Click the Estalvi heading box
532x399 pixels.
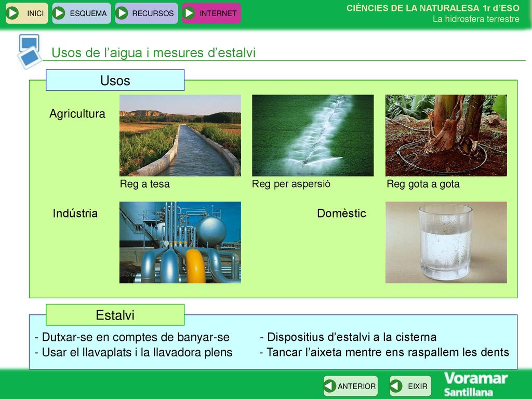coord(115,315)
